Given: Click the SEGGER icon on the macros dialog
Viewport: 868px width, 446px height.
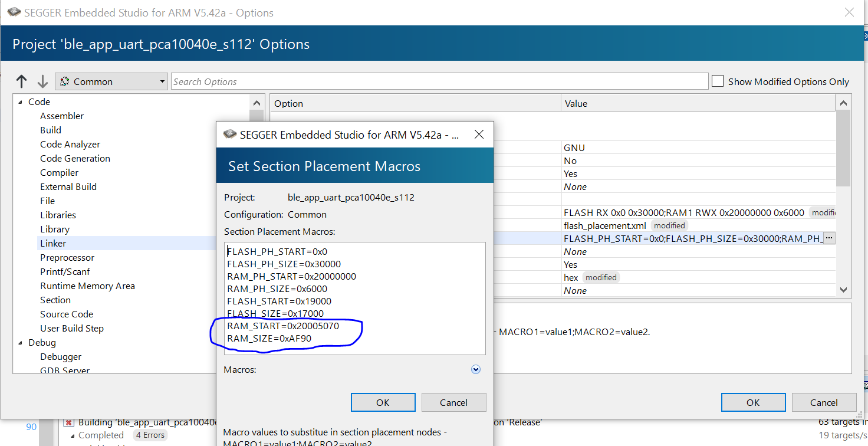Looking at the screenshot, I should coord(228,134).
